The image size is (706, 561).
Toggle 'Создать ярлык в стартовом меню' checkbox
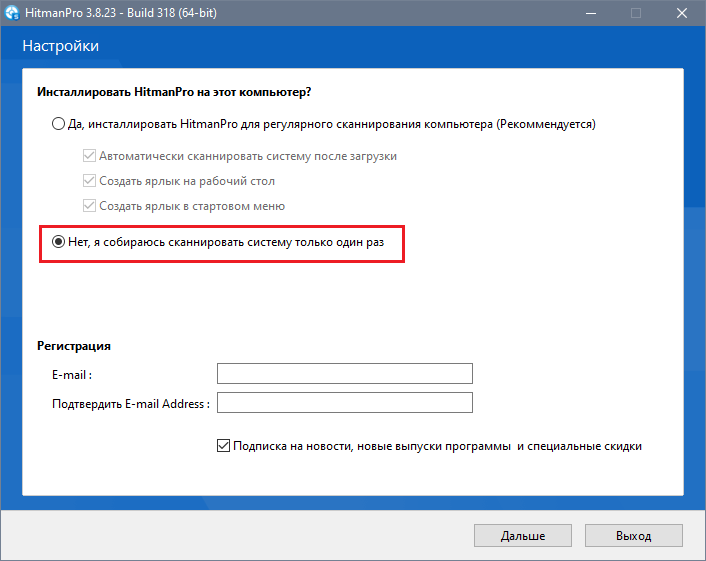click(90, 206)
